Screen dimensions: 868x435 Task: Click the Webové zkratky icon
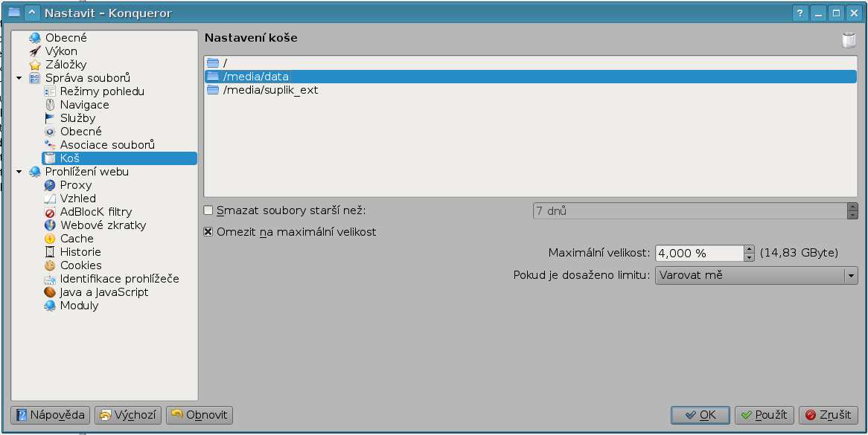coord(50,225)
